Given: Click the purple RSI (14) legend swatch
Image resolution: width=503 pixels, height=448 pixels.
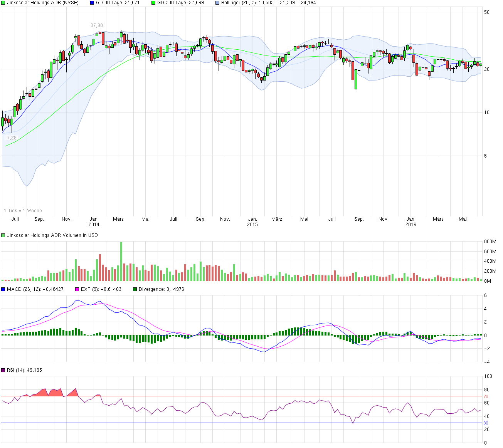Looking at the screenshot, I should tap(3, 370).
